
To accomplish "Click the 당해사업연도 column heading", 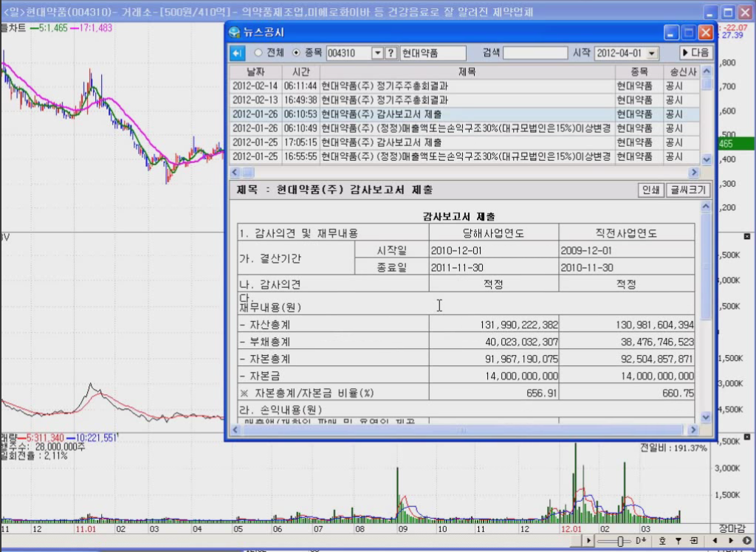I will click(493, 233).
